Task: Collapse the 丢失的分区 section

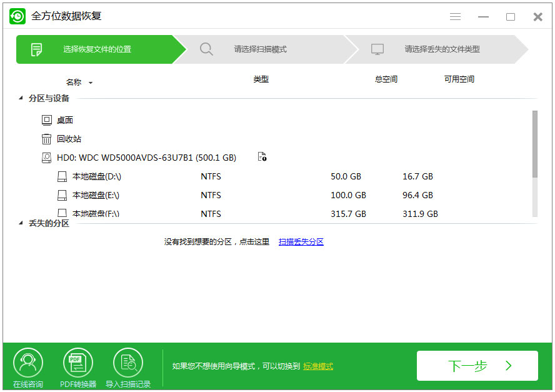Action: coord(20,223)
